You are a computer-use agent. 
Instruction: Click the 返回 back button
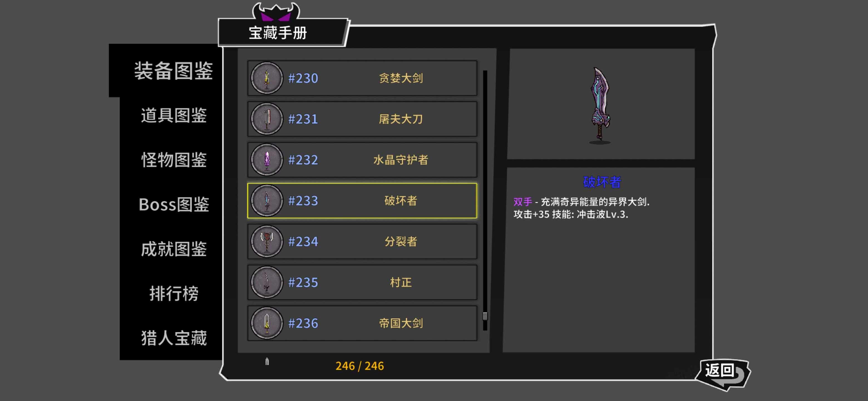(x=723, y=373)
